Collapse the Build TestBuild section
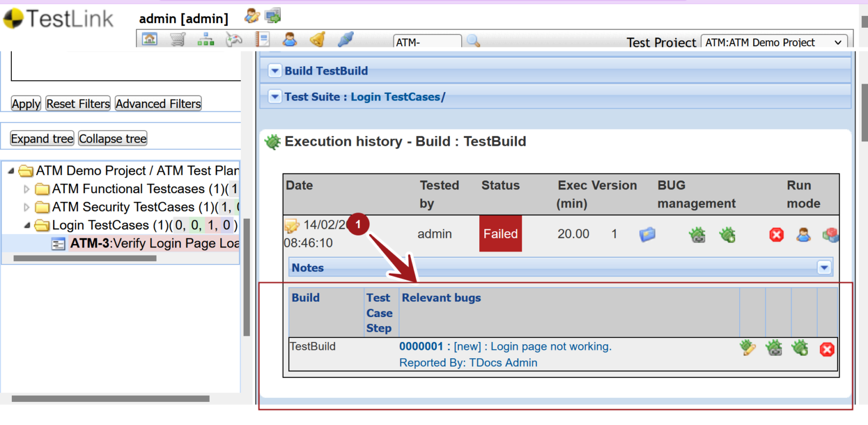This screenshot has height=425, width=868. pyautogui.click(x=275, y=71)
